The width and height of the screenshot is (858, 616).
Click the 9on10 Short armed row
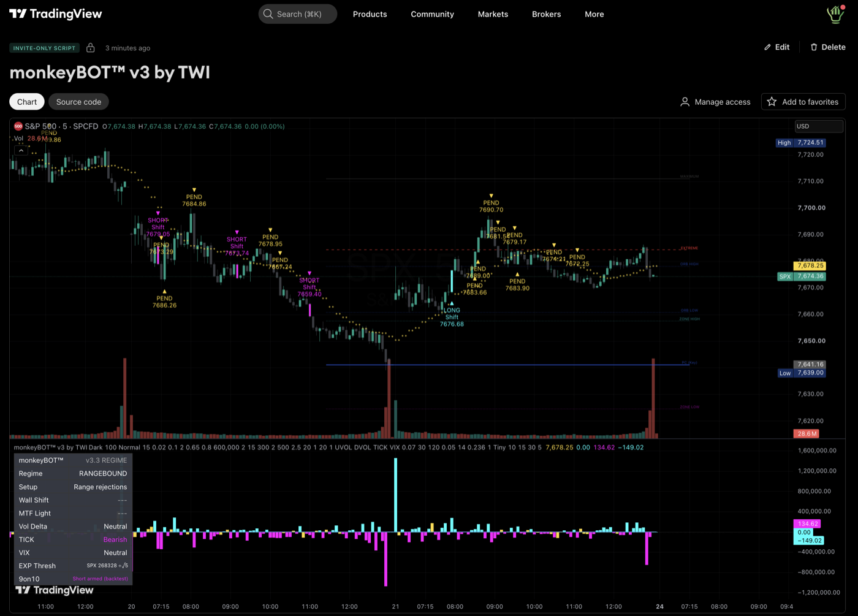click(73, 579)
